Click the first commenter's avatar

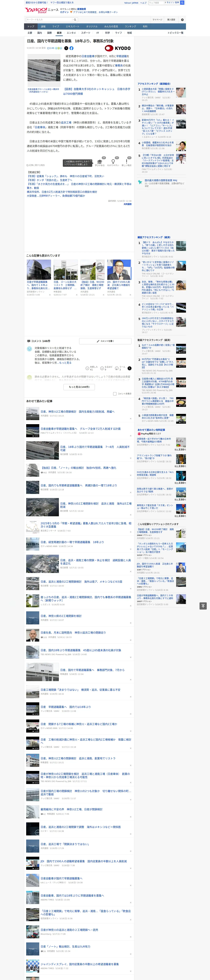[x=29, y=349]
